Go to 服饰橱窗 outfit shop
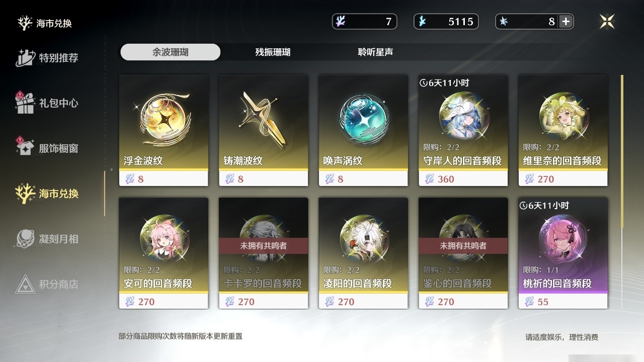Image resolution: width=644 pixels, height=362 pixels. click(x=48, y=148)
